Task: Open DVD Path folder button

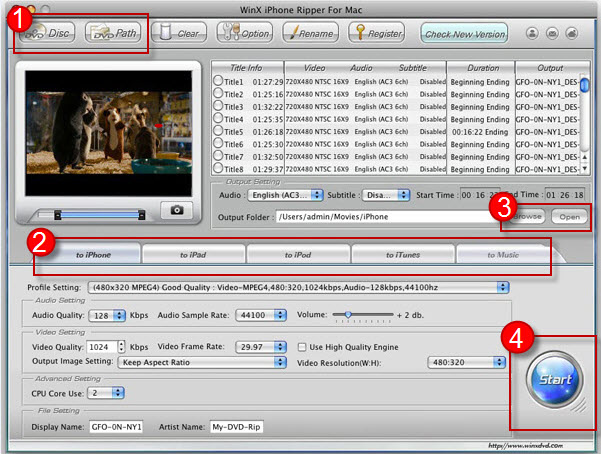Action: coord(113,33)
